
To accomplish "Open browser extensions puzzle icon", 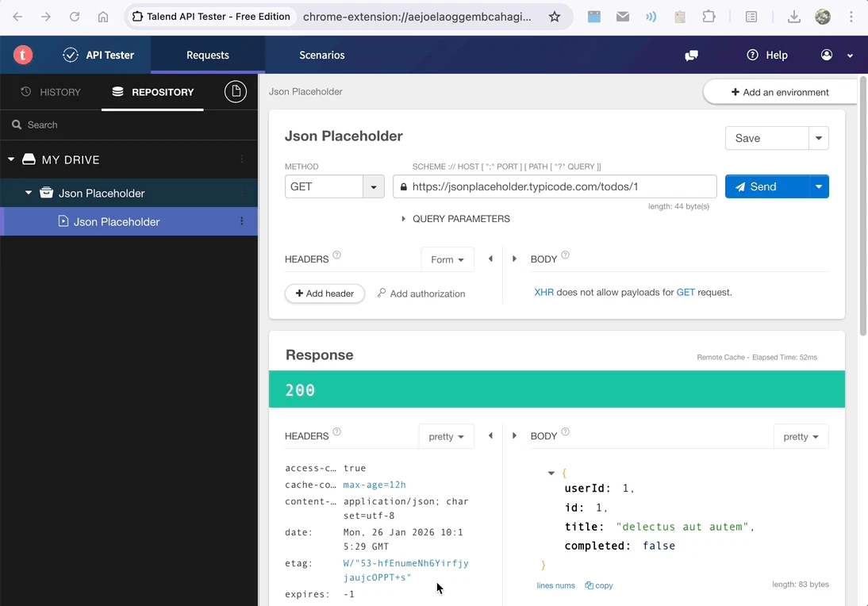I will pos(709,17).
